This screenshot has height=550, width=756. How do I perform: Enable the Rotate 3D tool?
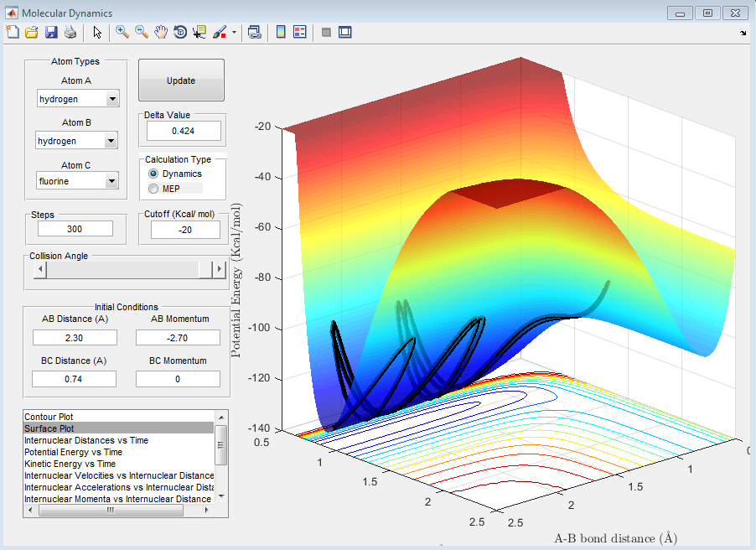pos(180,32)
